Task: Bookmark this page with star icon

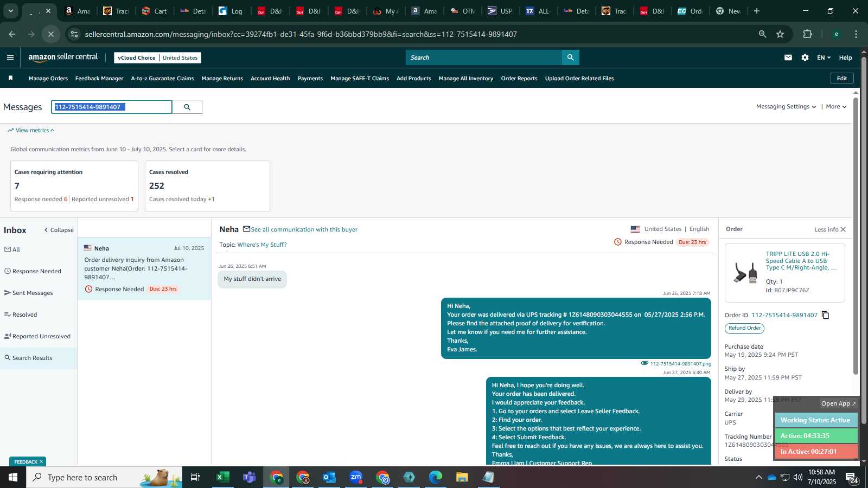Action: coord(780,34)
